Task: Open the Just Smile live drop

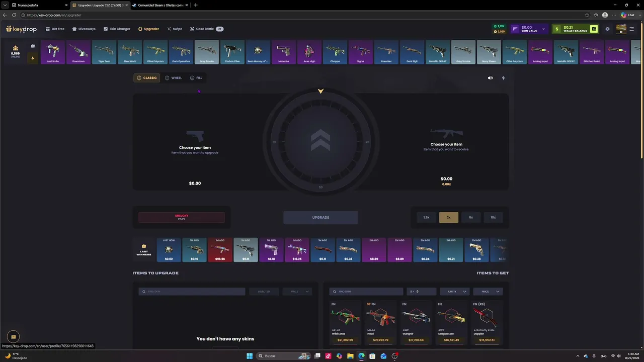Action: tap(53, 52)
